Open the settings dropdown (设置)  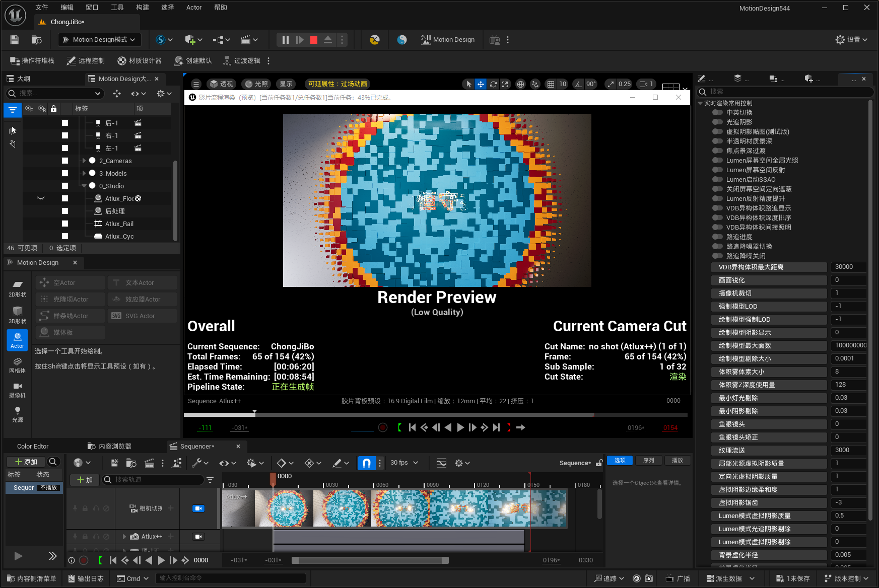[851, 40]
